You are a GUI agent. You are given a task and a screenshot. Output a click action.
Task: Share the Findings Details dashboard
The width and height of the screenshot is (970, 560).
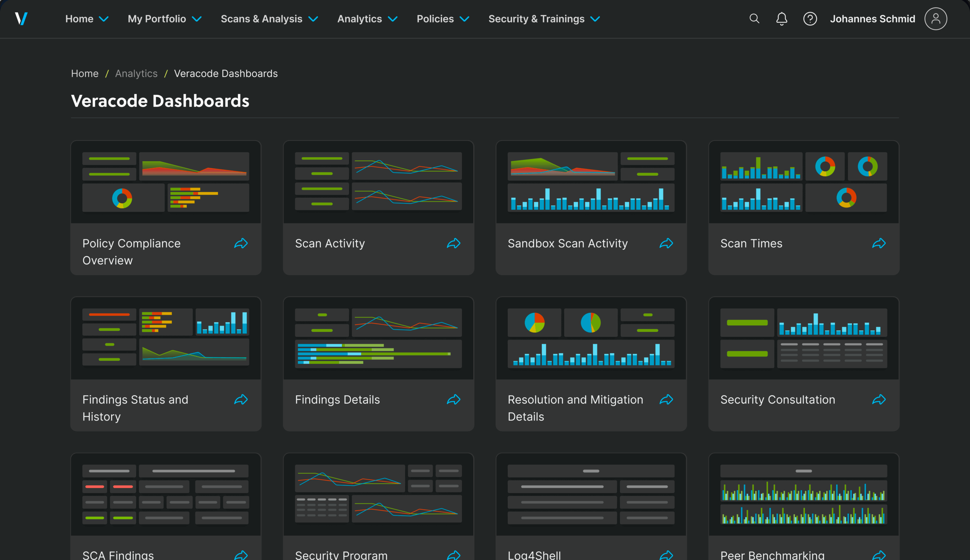pos(454,400)
